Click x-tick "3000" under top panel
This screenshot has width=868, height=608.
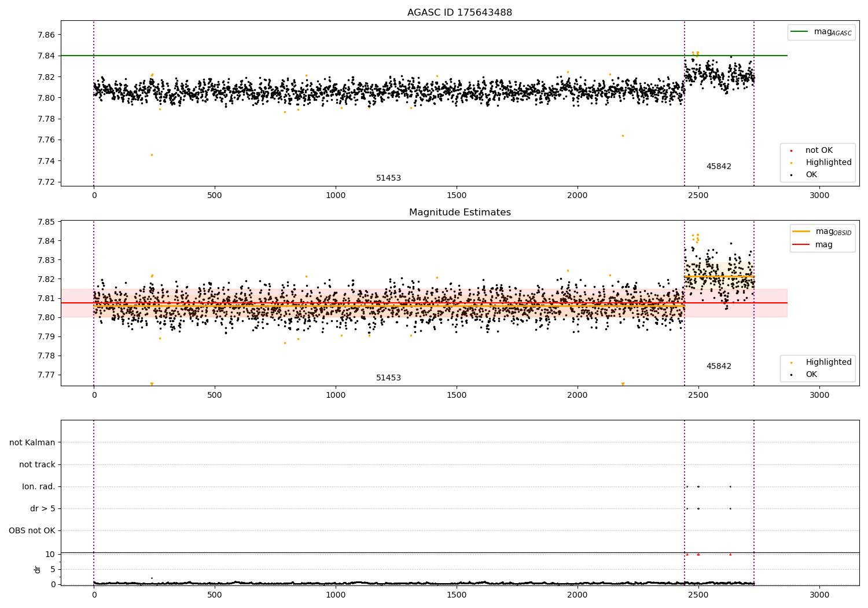819,196
